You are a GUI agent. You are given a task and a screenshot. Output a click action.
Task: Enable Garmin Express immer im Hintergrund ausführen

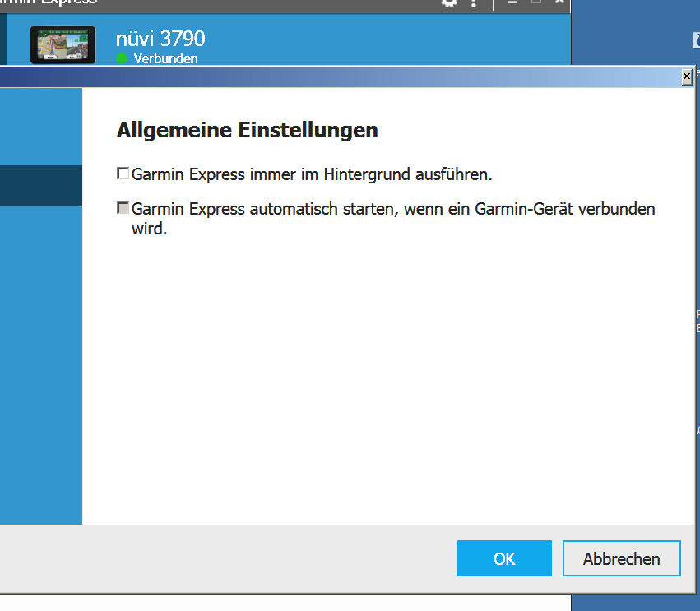pyautogui.click(x=123, y=174)
